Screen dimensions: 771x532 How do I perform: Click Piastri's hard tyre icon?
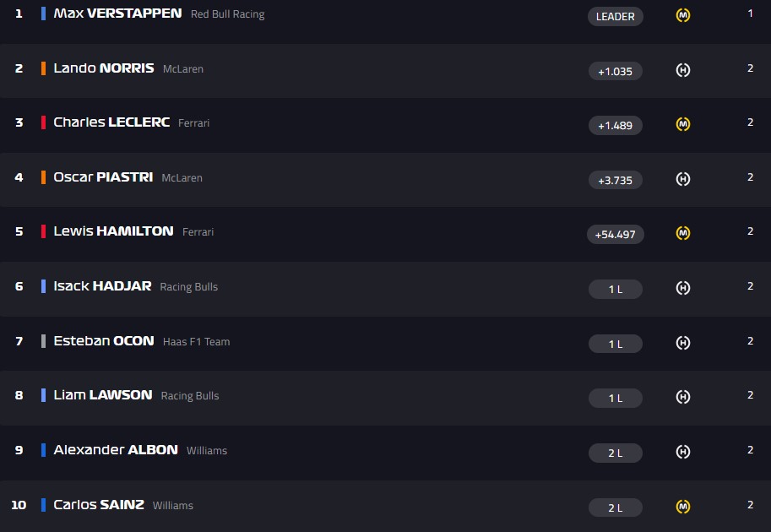click(x=683, y=180)
